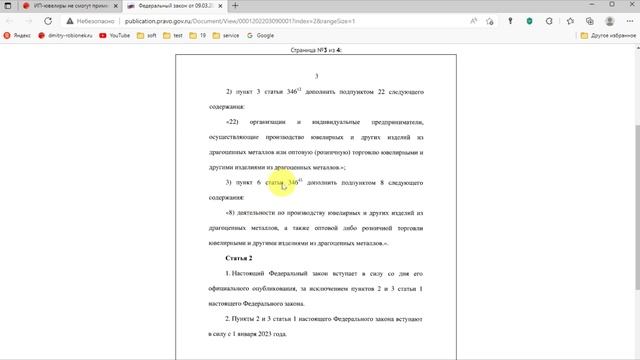Open a new browser tab

click(x=235, y=6)
